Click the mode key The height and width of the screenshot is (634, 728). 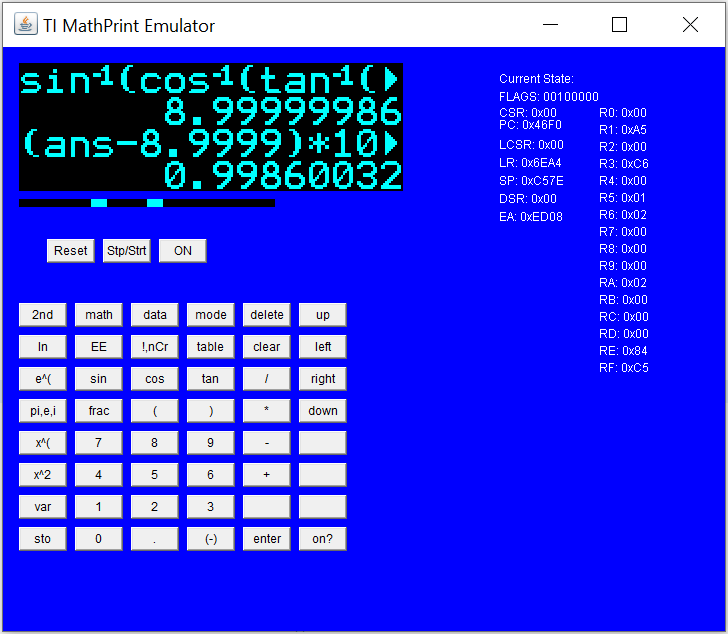[x=211, y=315]
